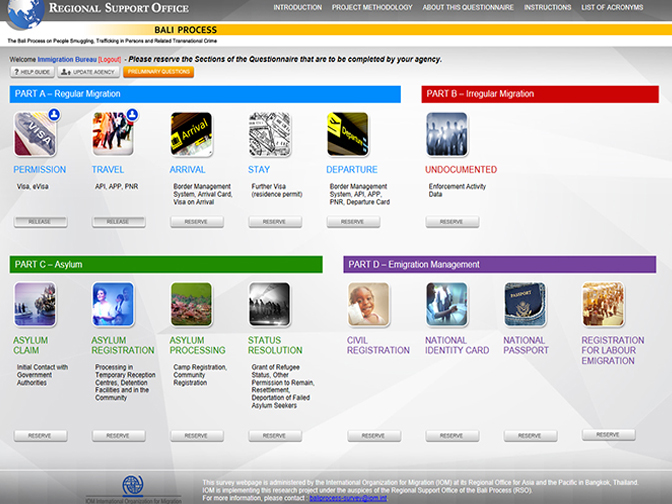Reserve the Asylum Registration section
The height and width of the screenshot is (504, 672).
(119, 436)
